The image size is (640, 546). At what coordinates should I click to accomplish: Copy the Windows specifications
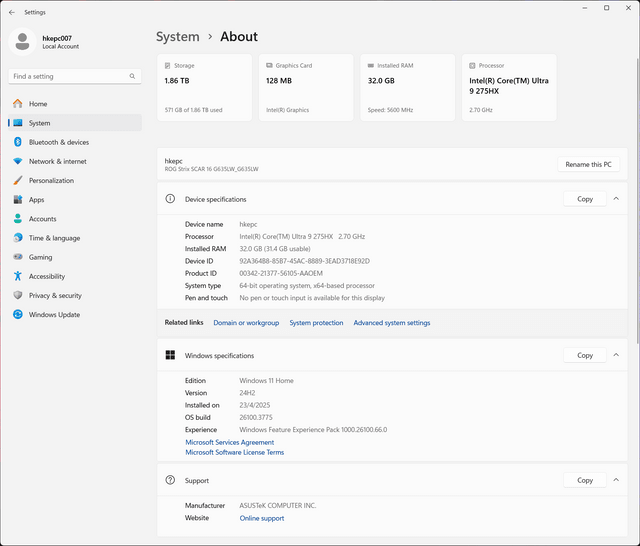click(585, 355)
